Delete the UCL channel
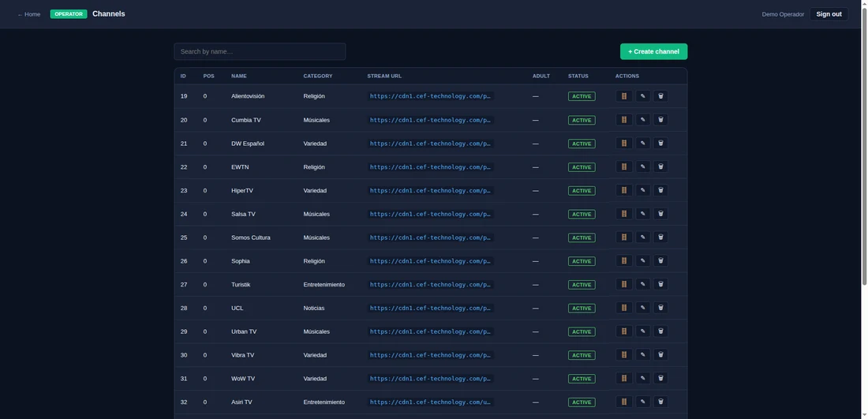The image size is (868, 419). (x=660, y=308)
